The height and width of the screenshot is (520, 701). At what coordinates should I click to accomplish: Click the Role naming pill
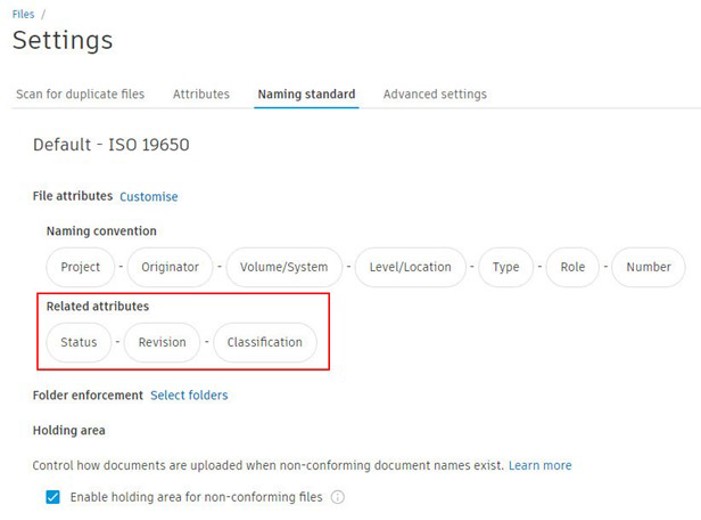coord(573,267)
